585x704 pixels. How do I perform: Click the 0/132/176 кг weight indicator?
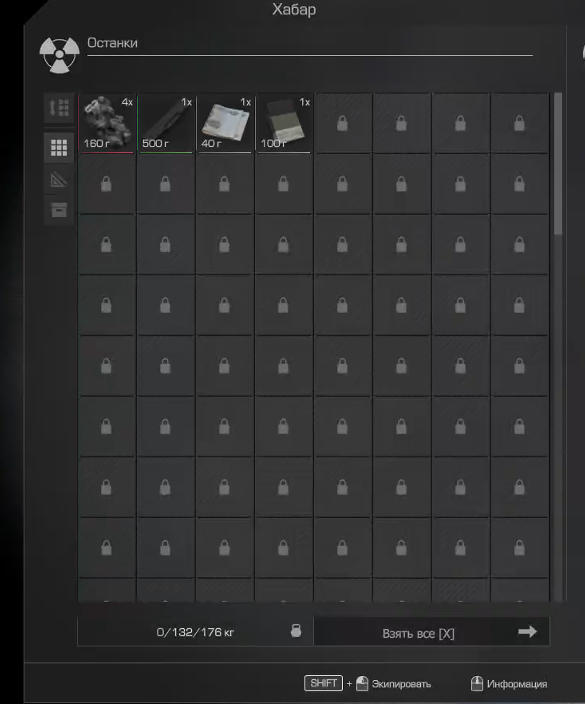click(195, 632)
